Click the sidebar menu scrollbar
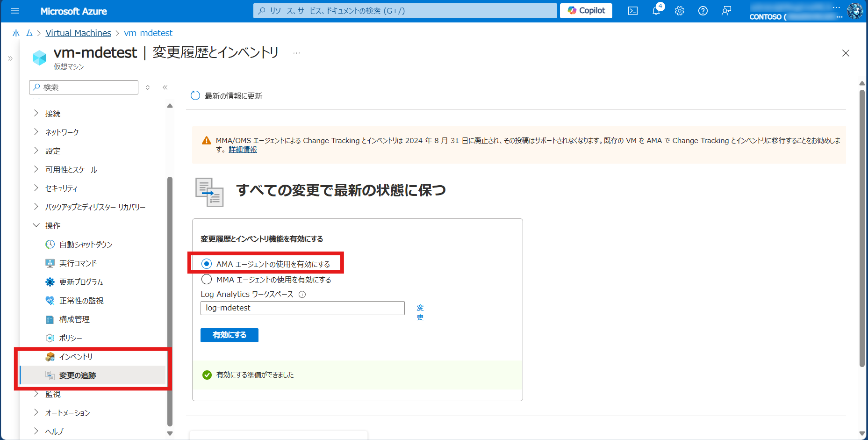868x440 pixels. tap(170, 301)
